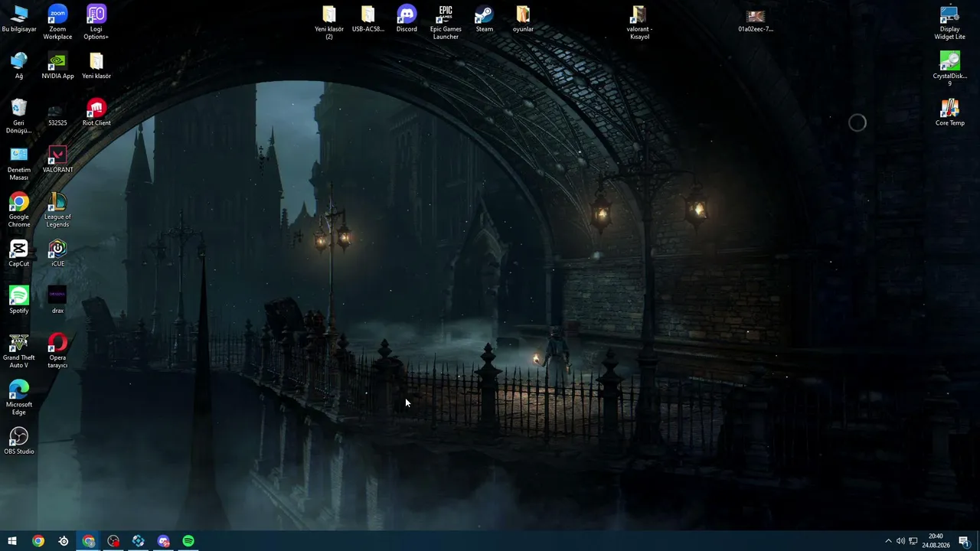Select the CapCut desktop shortcut

pos(19,253)
